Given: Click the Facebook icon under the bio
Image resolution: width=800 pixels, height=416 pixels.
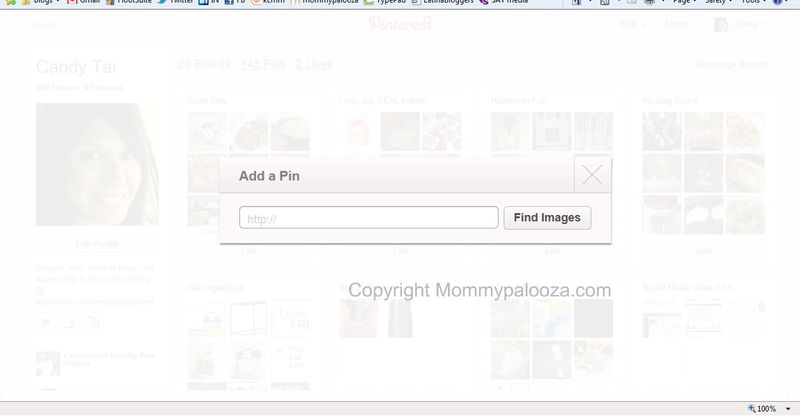Looking at the screenshot, I should pos(70,323).
